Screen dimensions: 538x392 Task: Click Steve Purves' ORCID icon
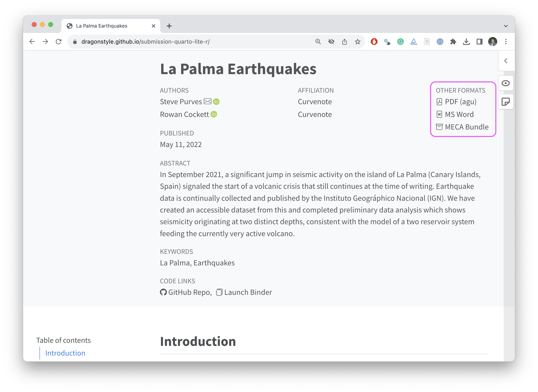[216, 101]
